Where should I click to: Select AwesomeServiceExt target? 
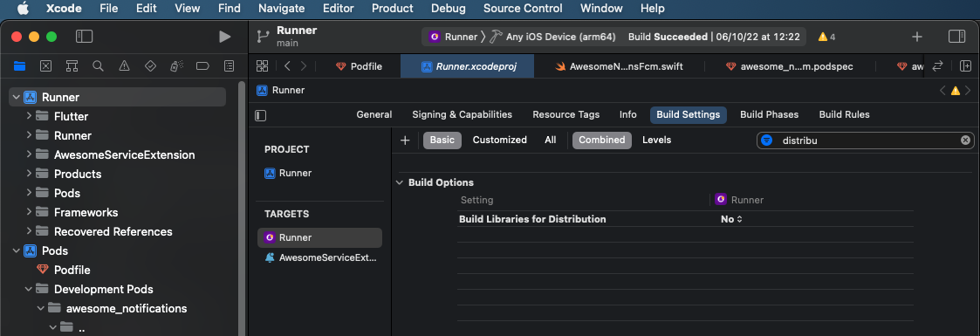(319, 257)
